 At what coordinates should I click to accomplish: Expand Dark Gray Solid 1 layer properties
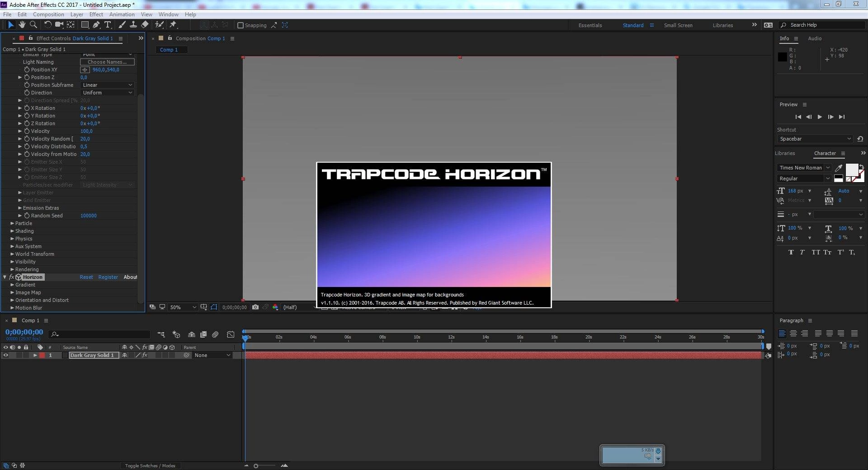pyautogui.click(x=35, y=355)
